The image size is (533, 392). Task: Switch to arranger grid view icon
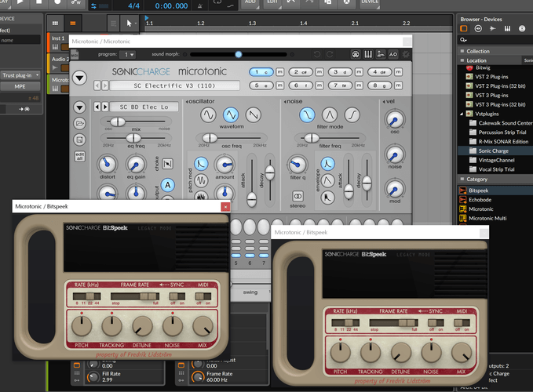[x=55, y=24]
